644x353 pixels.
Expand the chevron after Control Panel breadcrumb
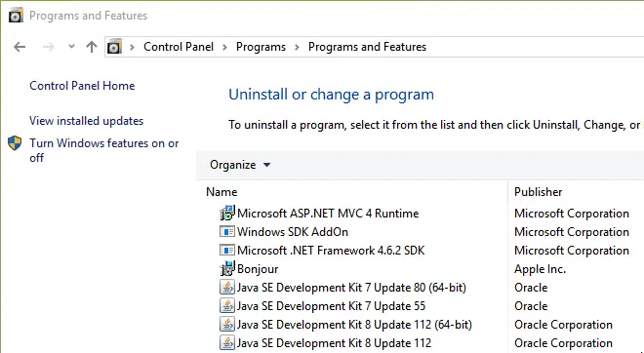click(224, 47)
